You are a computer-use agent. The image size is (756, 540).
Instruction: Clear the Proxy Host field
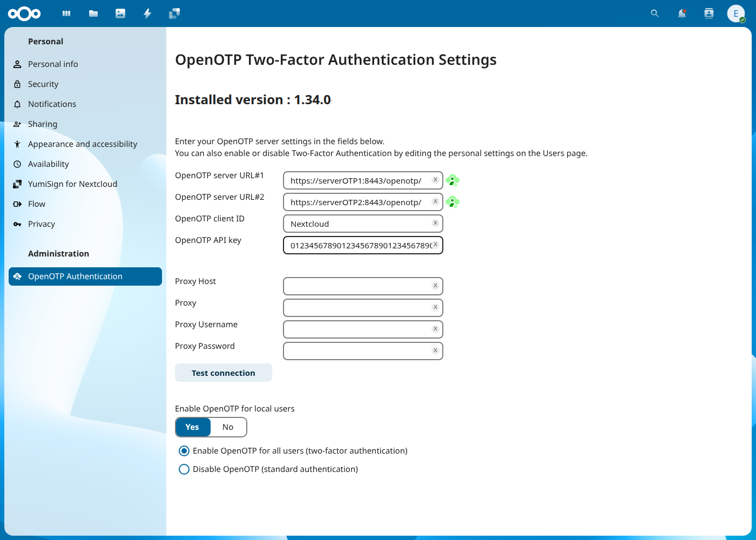(435, 286)
